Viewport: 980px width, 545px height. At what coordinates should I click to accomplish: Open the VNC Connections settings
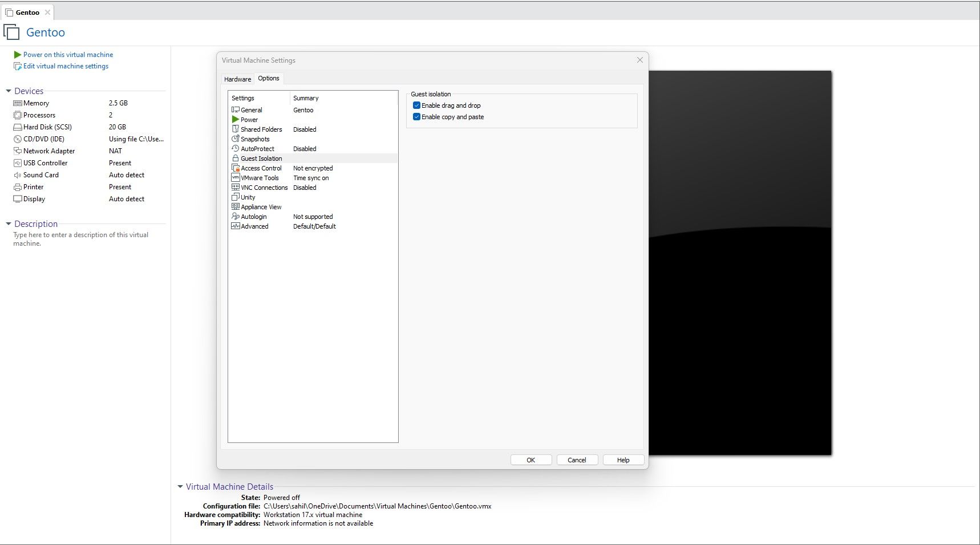tap(264, 187)
